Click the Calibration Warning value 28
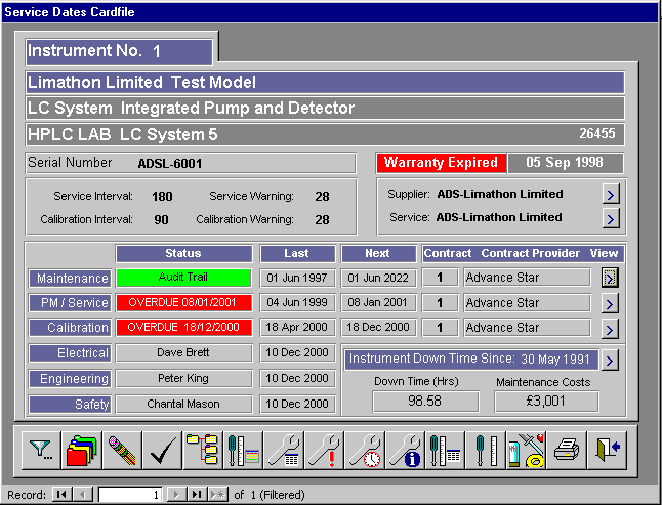This screenshot has width=662, height=505. 322,220
